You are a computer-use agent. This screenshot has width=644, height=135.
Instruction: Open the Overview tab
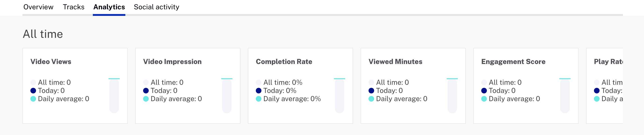[38, 7]
